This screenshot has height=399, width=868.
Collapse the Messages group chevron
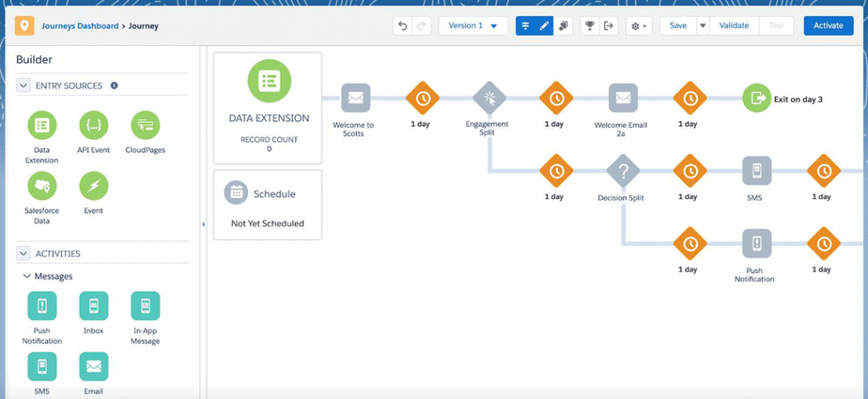[25, 276]
